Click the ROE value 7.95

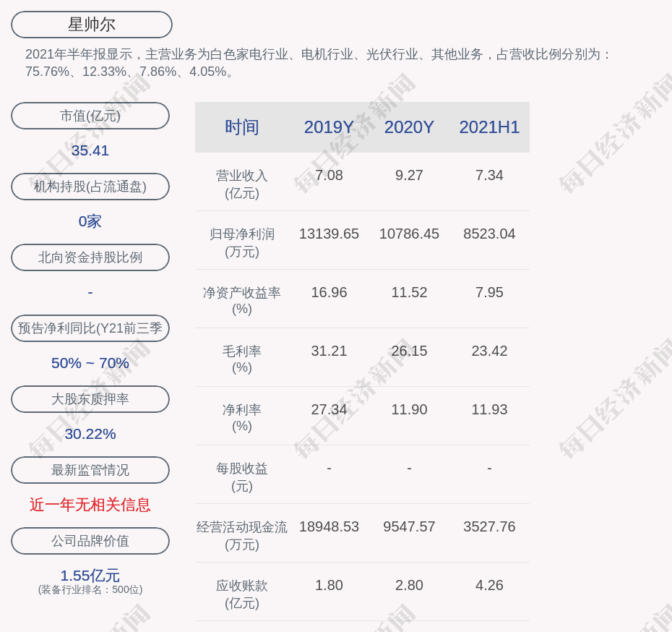click(x=489, y=292)
